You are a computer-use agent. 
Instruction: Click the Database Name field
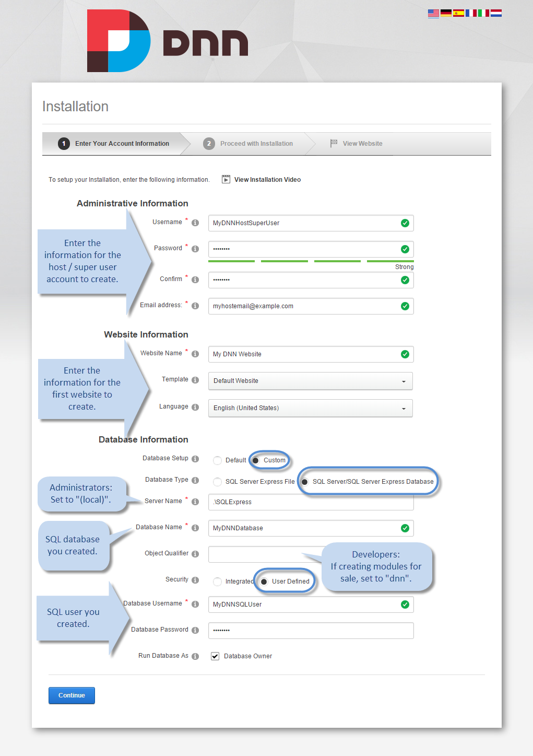point(311,528)
